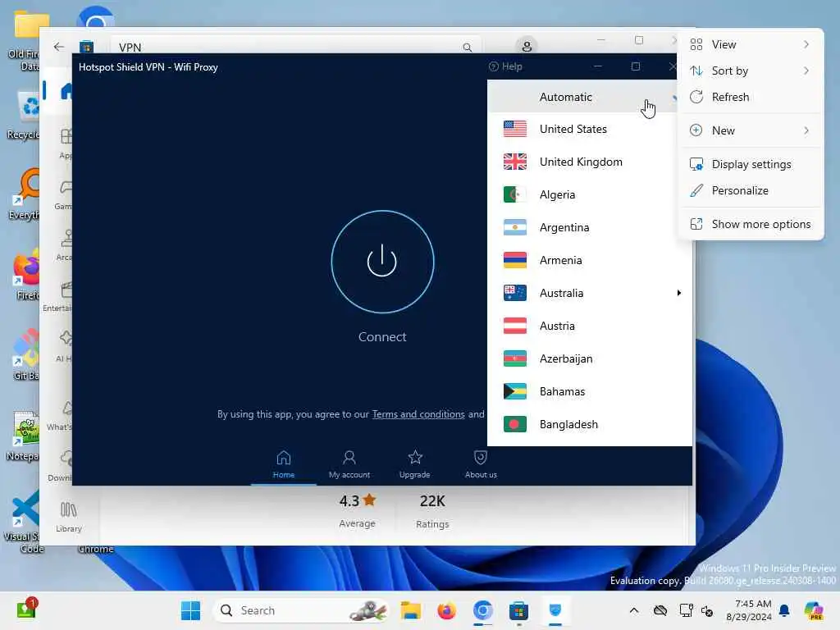Click the United States flag icon
This screenshot has width=840, height=630.
pyautogui.click(x=515, y=129)
